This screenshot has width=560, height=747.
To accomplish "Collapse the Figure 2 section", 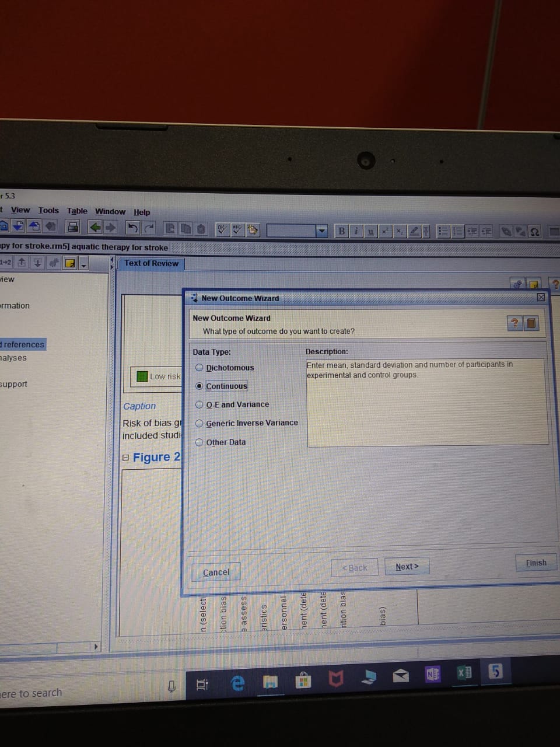I will click(x=126, y=458).
